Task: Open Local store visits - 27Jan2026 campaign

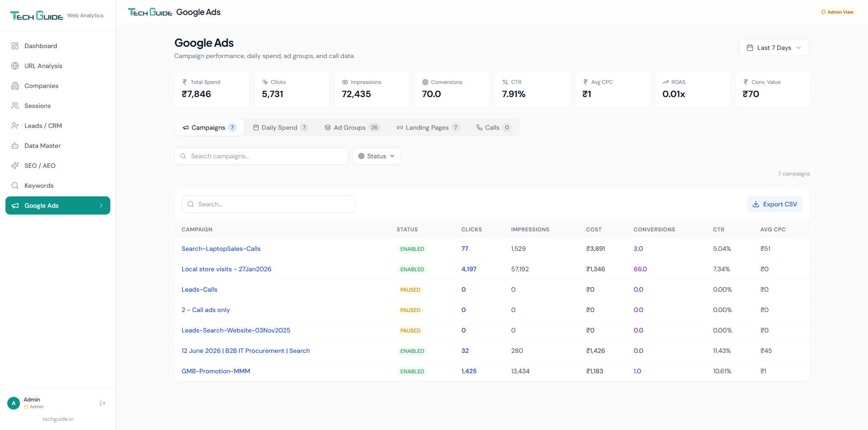Action: coord(227,269)
